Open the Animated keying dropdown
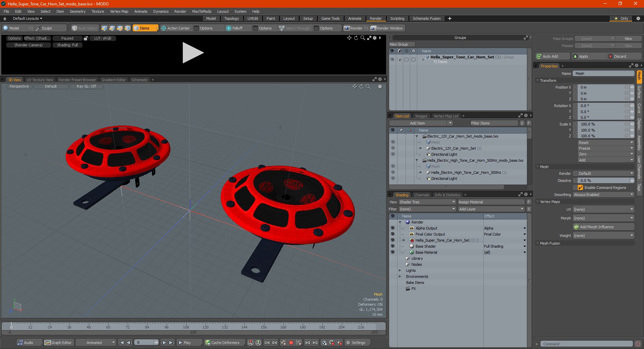The image size is (644, 349). click(96, 343)
